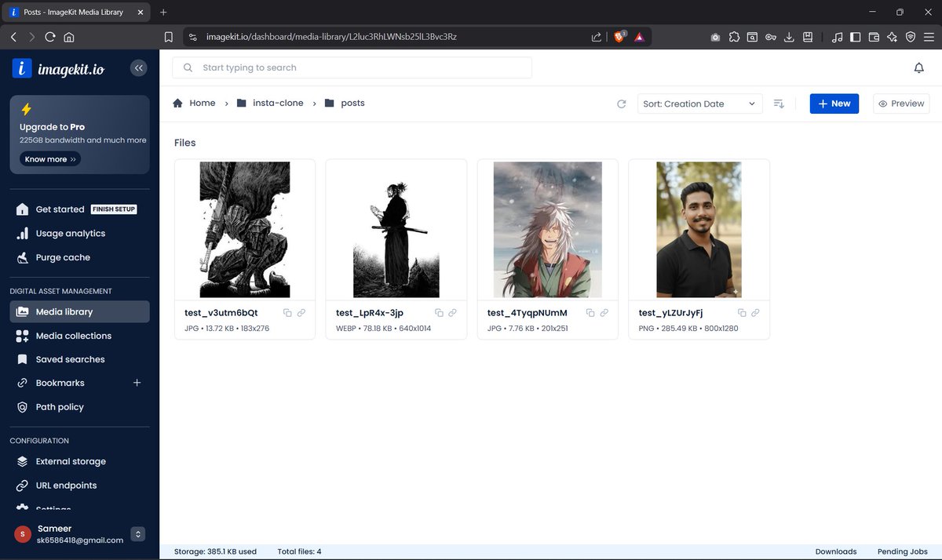Open the notifications bell
Viewport: 942px width, 560px height.
pos(919,68)
